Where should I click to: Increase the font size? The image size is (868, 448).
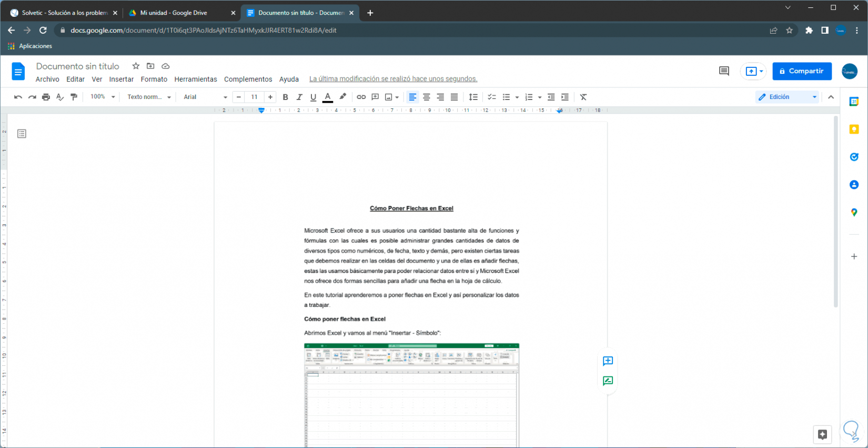point(270,97)
